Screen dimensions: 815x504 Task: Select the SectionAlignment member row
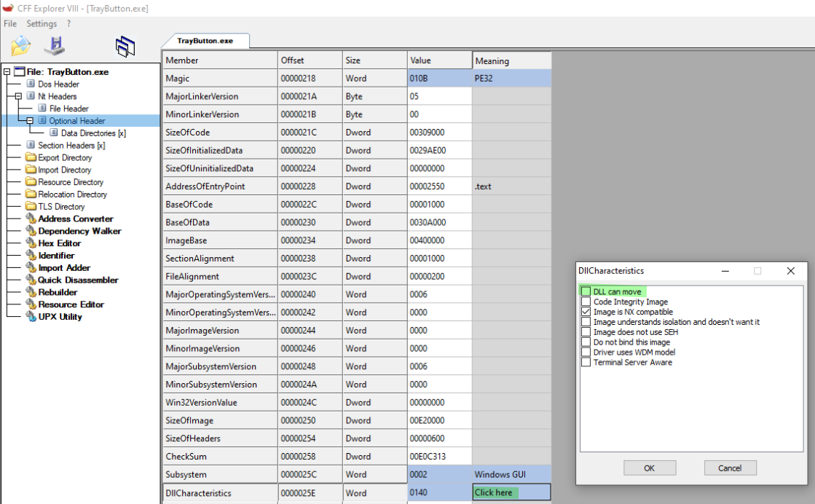click(221, 259)
